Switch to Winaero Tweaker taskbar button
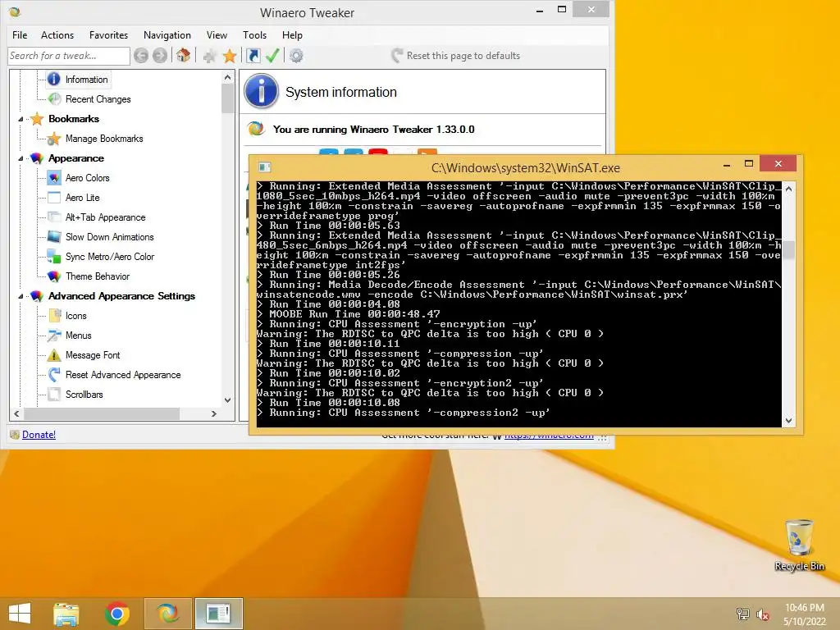 pos(167,614)
